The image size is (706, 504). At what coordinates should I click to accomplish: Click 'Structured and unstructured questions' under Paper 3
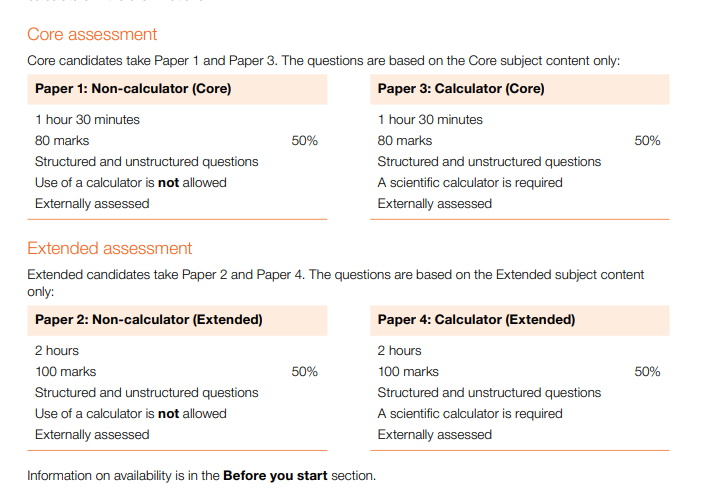pos(489,162)
